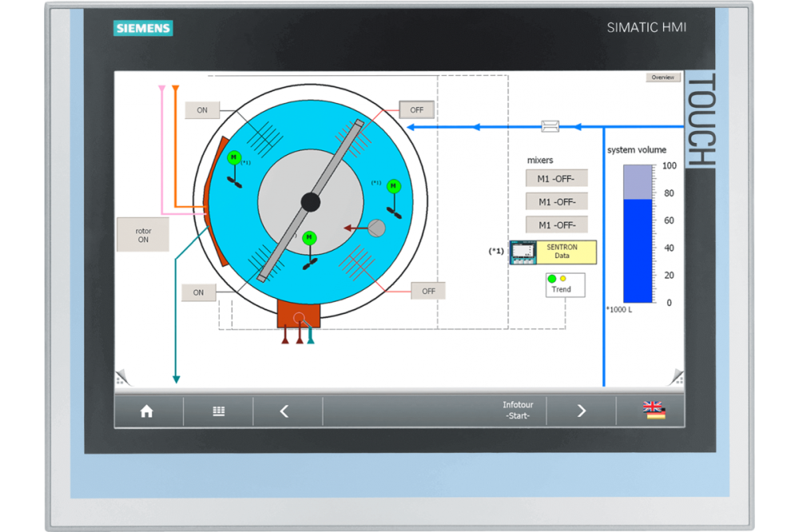Click the SENTRON device thumbnail icon
Image resolution: width=799 pixels, height=532 pixels.
[x=523, y=252]
